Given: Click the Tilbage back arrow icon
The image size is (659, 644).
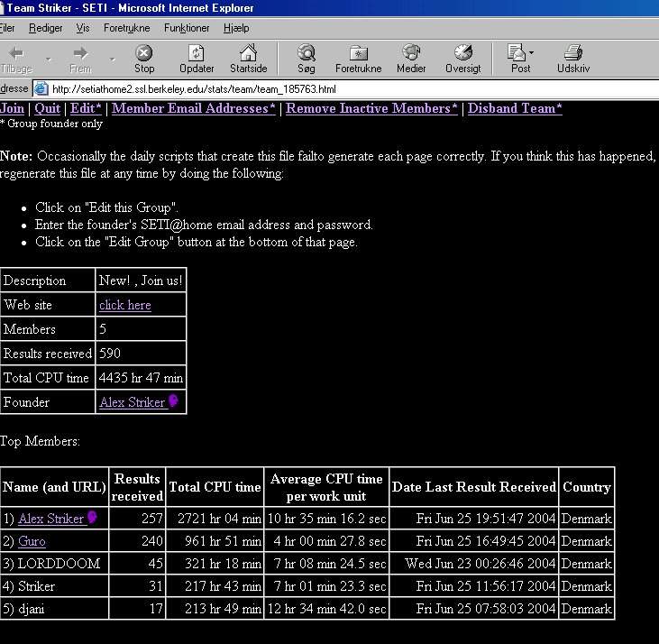Looking at the screenshot, I should (x=17, y=53).
